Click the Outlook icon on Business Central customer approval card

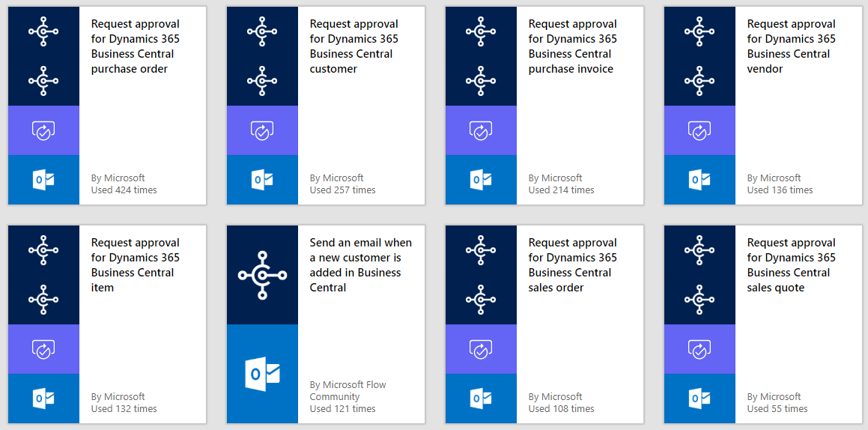tap(262, 180)
